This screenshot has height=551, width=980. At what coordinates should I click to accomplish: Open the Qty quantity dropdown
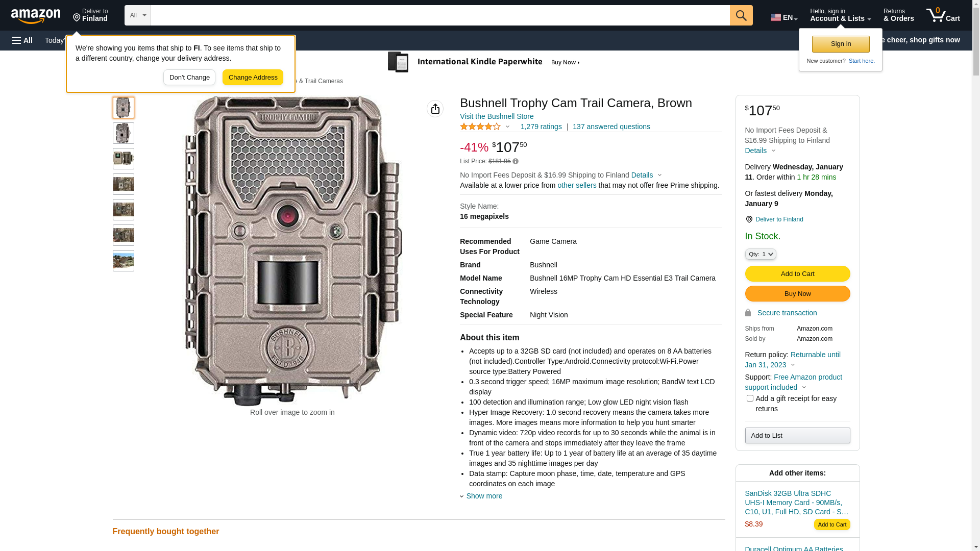click(x=760, y=254)
